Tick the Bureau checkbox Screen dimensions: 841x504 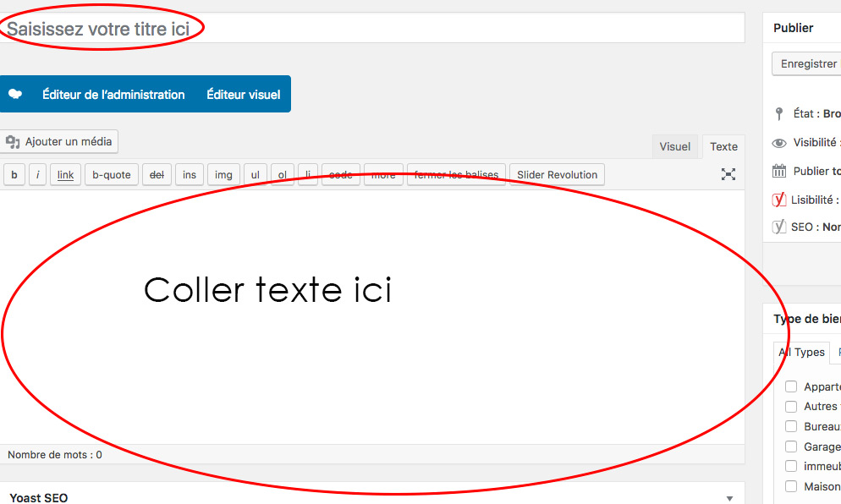point(791,426)
